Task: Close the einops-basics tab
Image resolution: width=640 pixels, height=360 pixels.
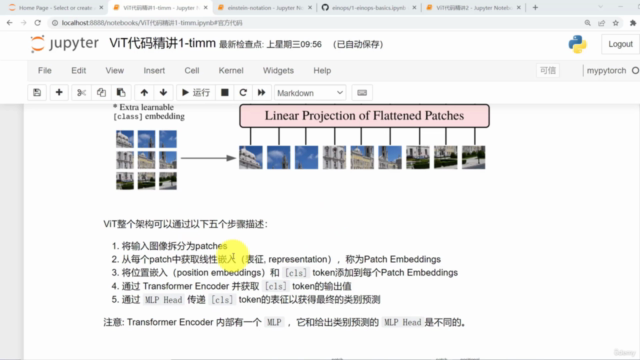Action: (x=414, y=8)
